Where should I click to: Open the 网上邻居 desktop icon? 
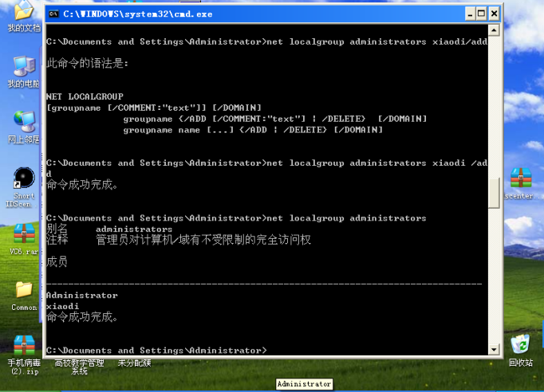coord(24,122)
